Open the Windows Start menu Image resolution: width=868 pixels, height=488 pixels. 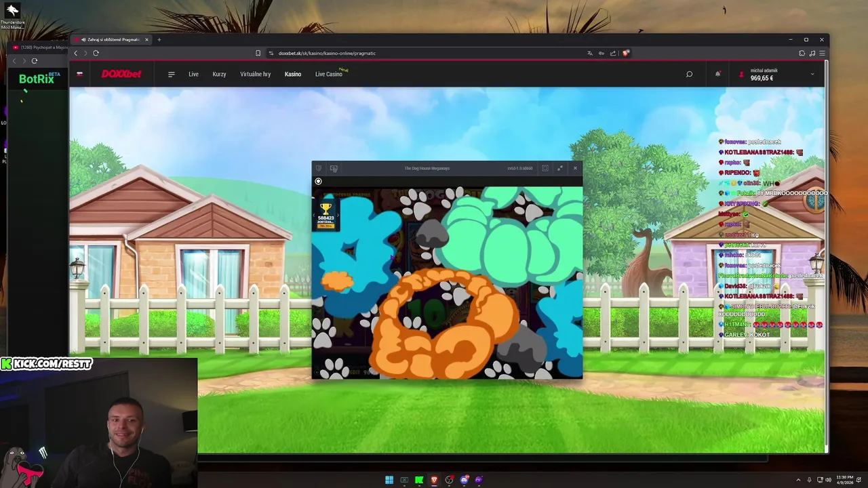(389, 480)
